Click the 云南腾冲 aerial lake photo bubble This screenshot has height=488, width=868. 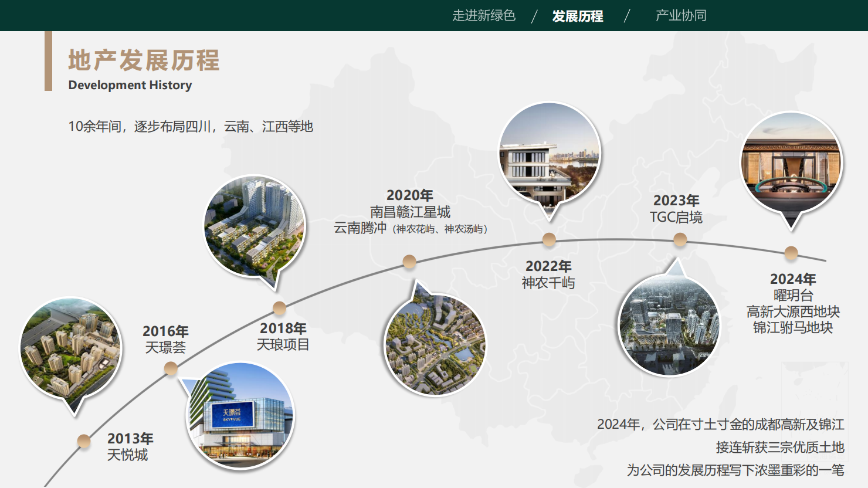coord(435,344)
